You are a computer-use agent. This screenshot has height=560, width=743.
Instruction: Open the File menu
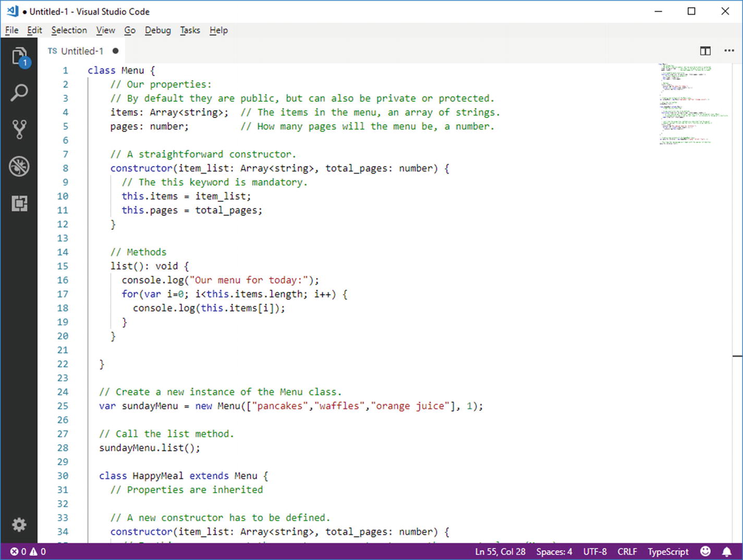(x=11, y=30)
